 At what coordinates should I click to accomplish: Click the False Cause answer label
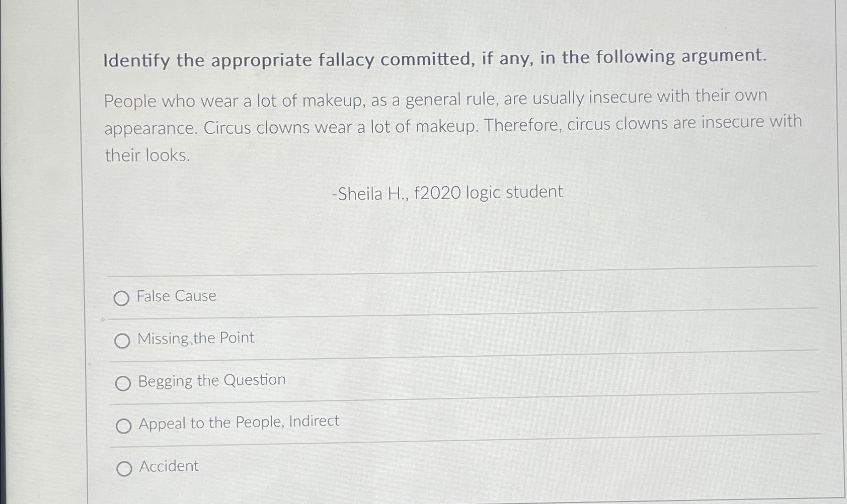(176, 296)
